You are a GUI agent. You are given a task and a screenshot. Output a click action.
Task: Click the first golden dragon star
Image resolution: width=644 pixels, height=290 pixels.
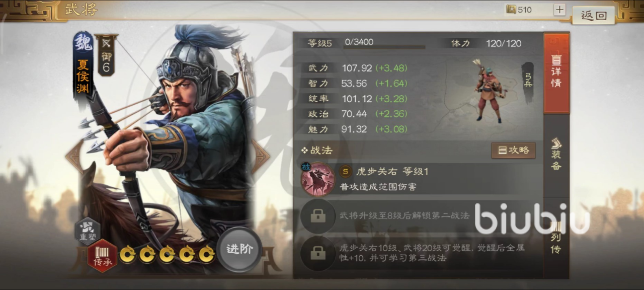127,254
